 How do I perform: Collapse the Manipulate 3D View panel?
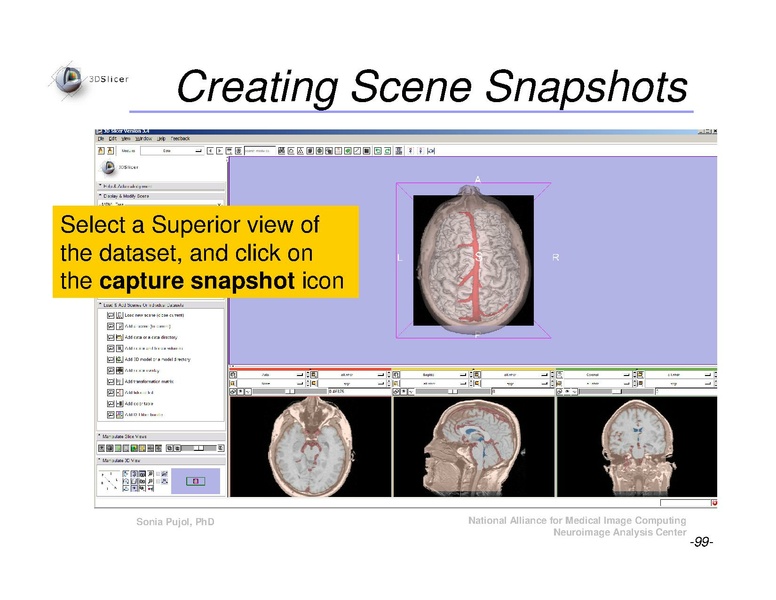[161, 460]
